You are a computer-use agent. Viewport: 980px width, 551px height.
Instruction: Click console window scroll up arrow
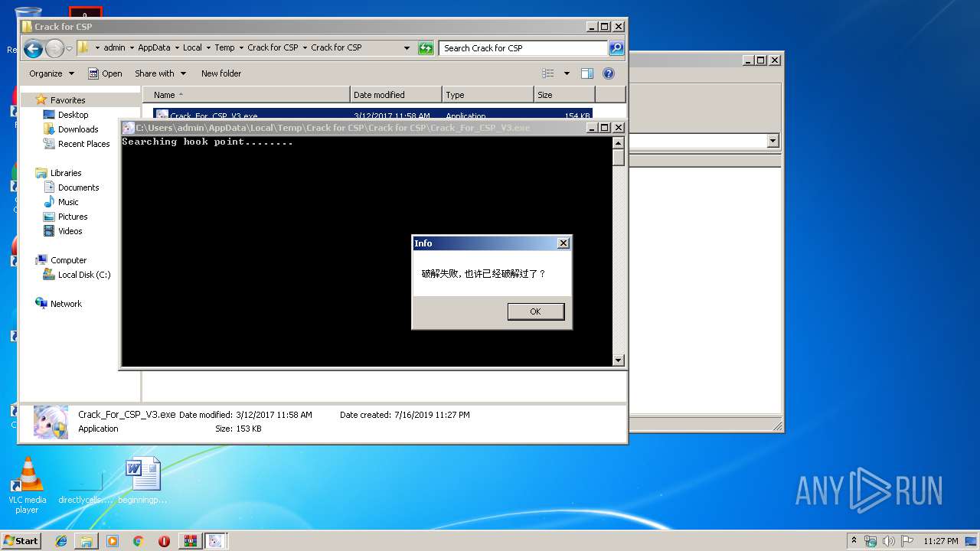pos(619,143)
